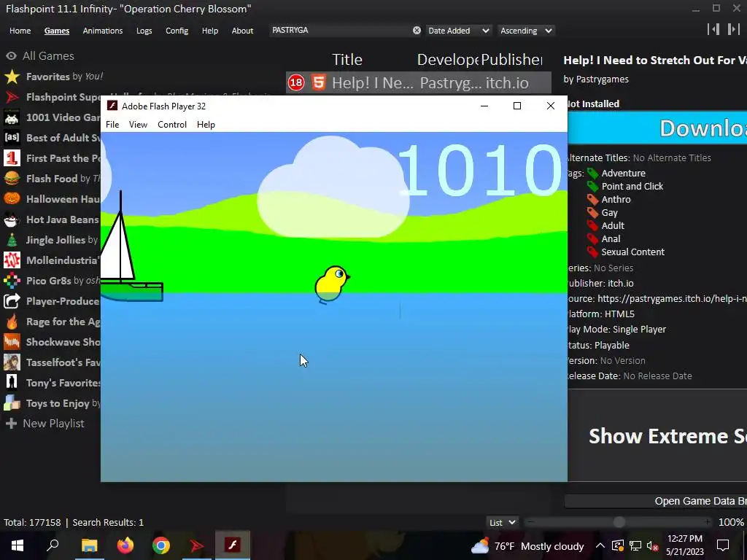Open weather widget in taskbar
The image size is (747, 560).
[527, 546]
